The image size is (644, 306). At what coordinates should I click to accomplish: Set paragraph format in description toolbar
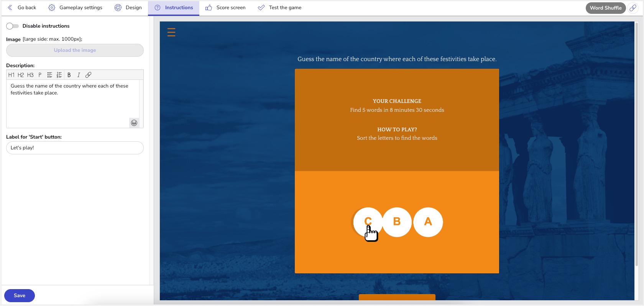click(40, 75)
